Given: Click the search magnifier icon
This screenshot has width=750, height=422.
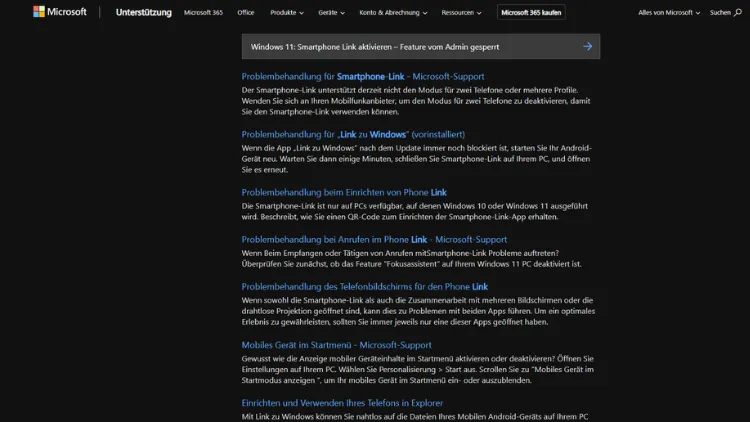Looking at the screenshot, I should tap(738, 12).
